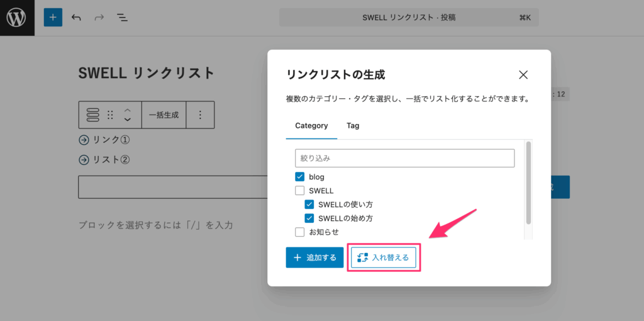644x321 pixels.
Task: Click the link list block type icon
Action: tap(92, 115)
